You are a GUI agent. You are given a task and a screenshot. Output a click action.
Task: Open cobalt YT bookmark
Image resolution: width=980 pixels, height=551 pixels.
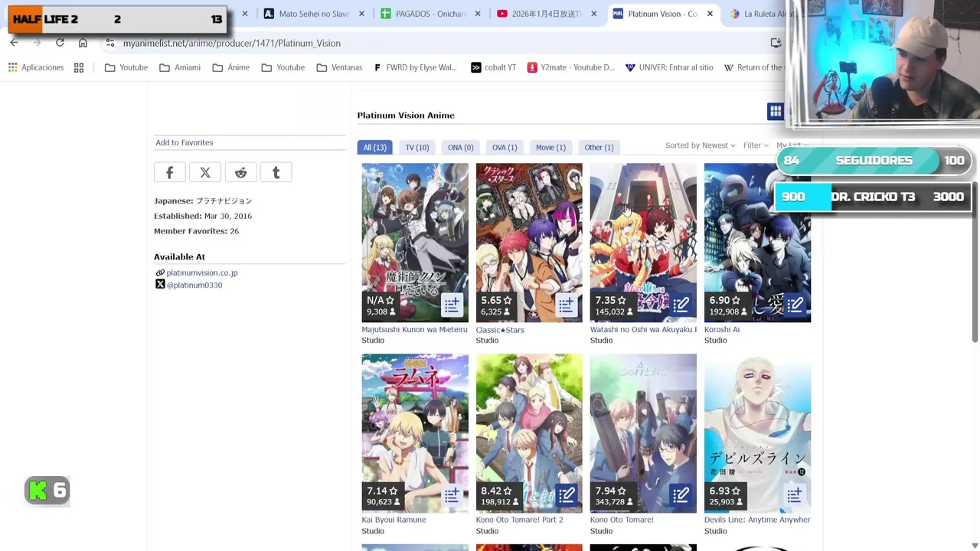tap(493, 67)
